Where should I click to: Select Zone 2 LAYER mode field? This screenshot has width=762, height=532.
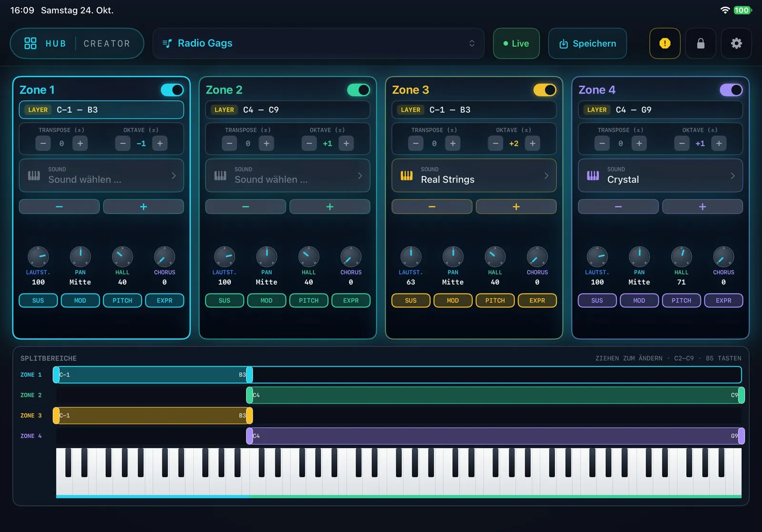[288, 110]
